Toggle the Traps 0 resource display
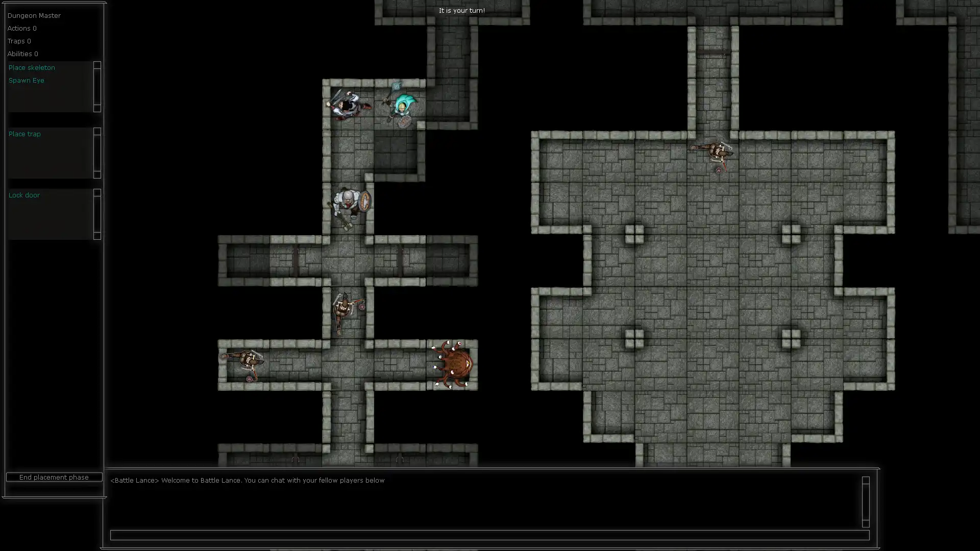The height and width of the screenshot is (551, 980). [19, 40]
